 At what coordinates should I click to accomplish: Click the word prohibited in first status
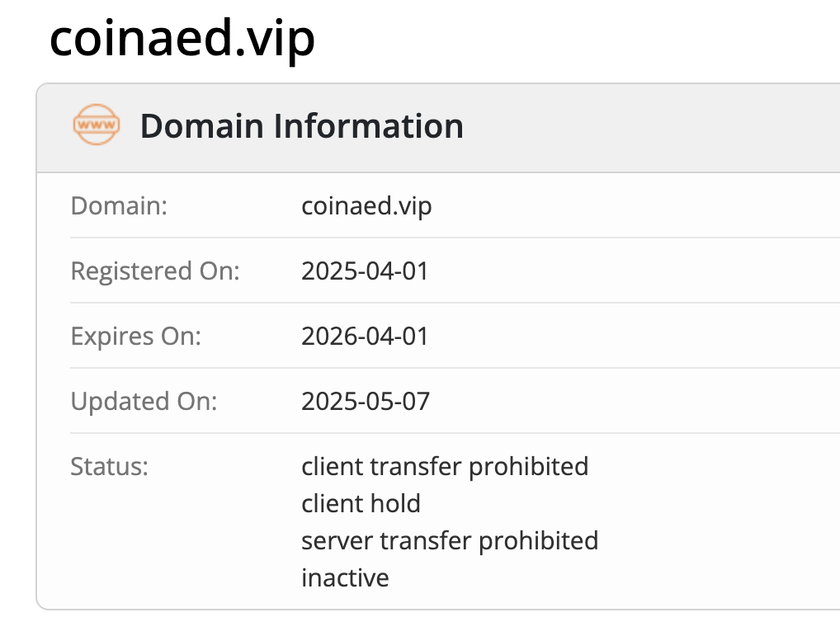(528, 467)
